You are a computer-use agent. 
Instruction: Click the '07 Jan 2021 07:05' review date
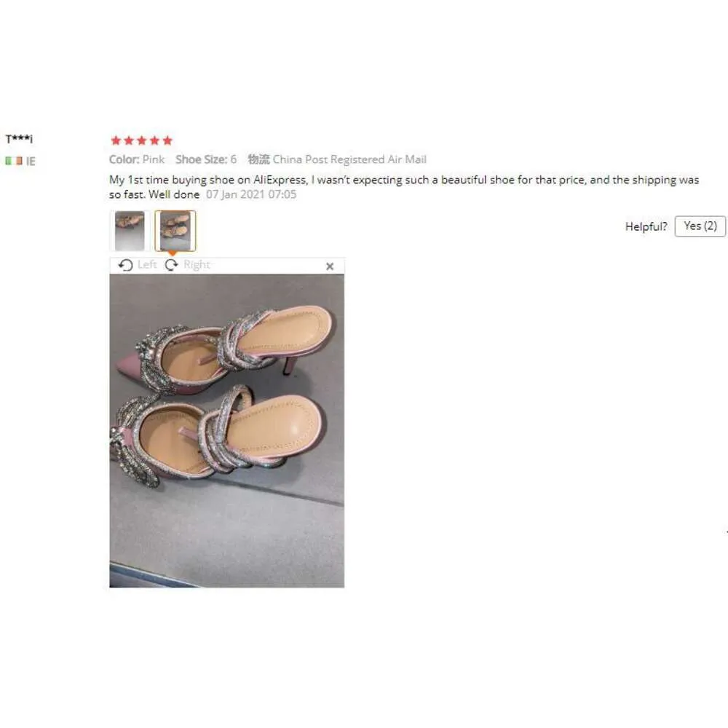tap(251, 194)
